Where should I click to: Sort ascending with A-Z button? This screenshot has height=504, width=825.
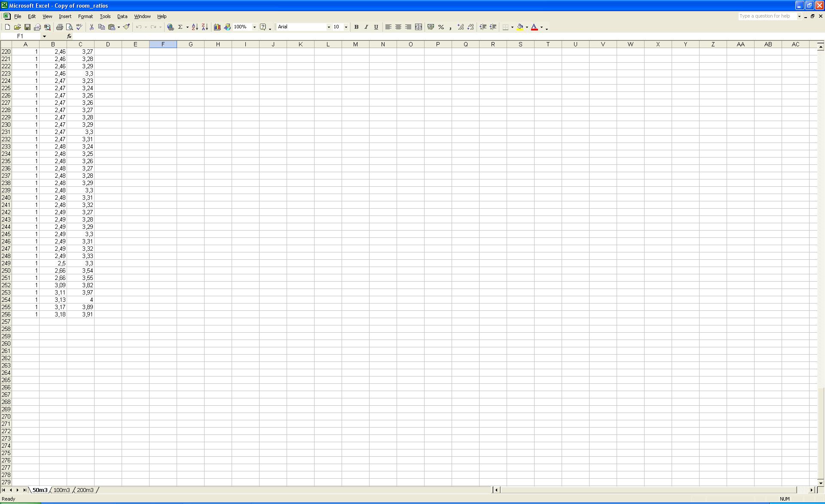point(195,27)
